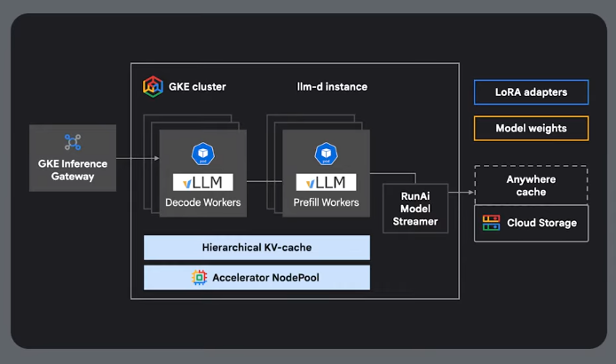
Task: Click the GKE Inference Gateway network icon
Action: pos(73,142)
